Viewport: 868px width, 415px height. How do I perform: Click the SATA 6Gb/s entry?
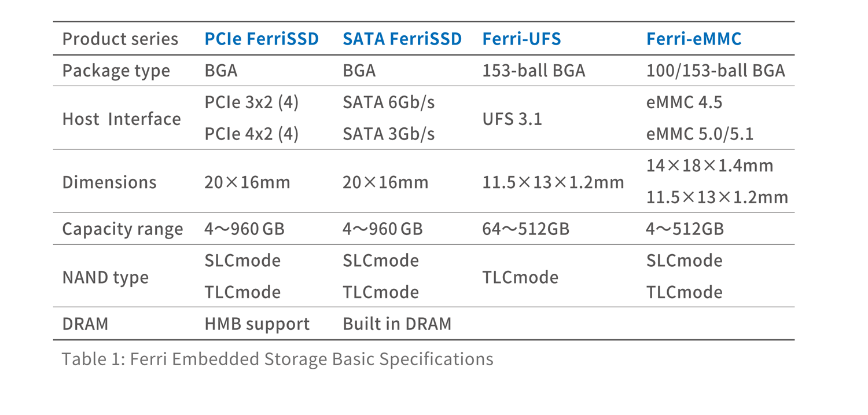click(389, 102)
